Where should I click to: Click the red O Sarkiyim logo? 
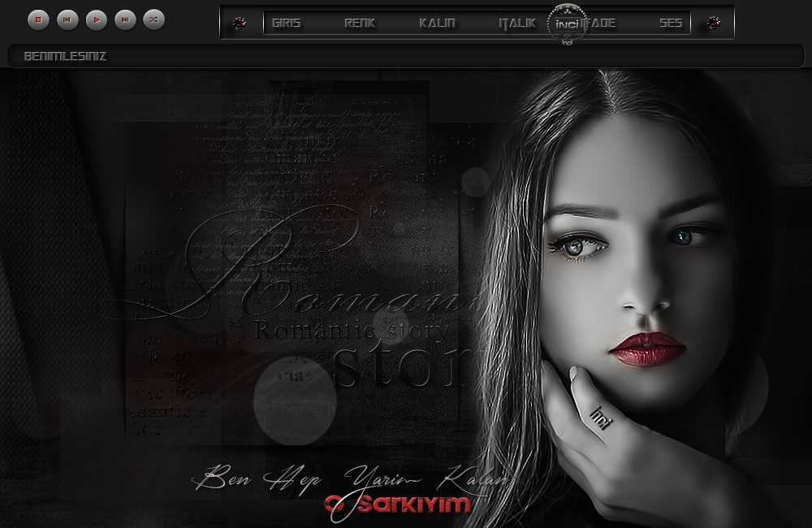click(398, 504)
